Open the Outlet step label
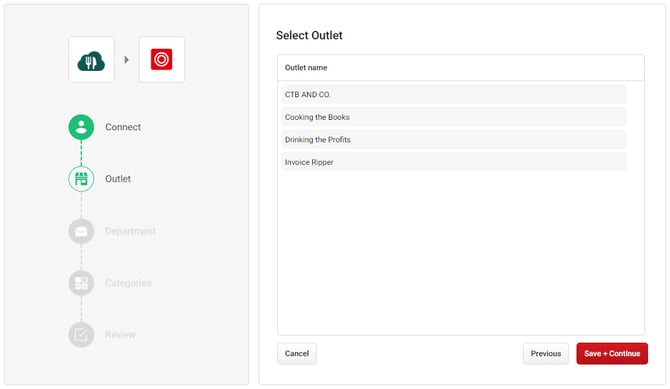 point(118,179)
